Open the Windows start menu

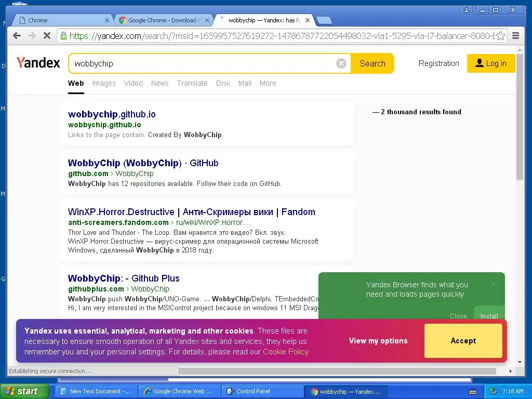click(x=25, y=392)
